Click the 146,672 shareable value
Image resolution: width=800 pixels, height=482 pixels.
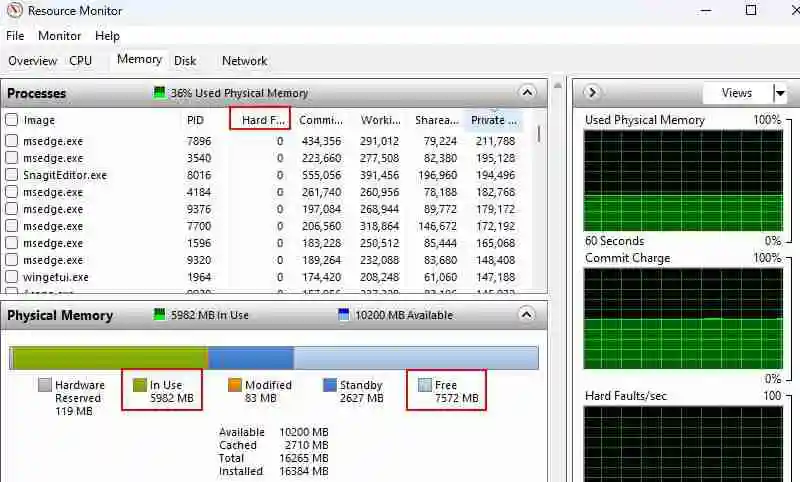coord(437,226)
